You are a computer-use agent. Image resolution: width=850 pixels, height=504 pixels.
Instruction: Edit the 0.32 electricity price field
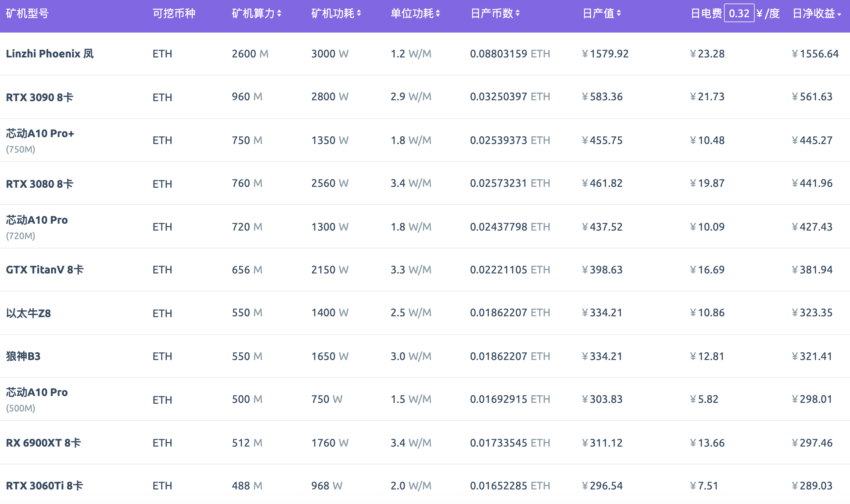(x=739, y=13)
